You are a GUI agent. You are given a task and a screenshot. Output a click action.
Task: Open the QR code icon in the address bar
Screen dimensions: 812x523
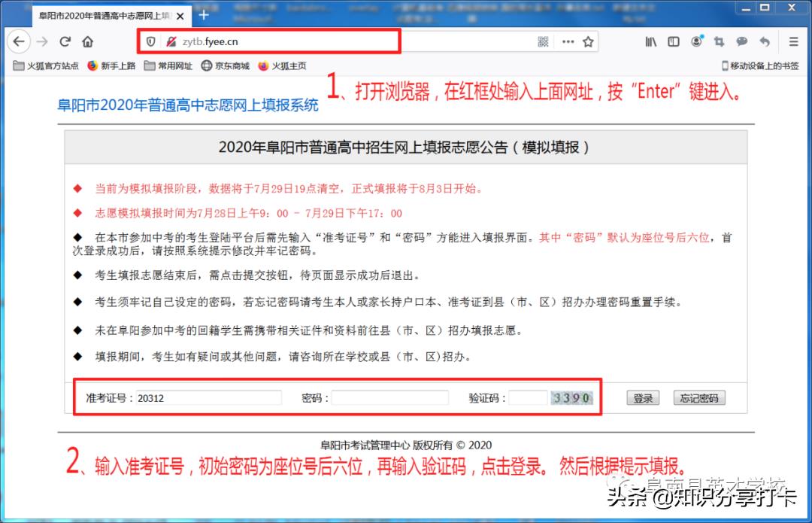[x=544, y=42]
